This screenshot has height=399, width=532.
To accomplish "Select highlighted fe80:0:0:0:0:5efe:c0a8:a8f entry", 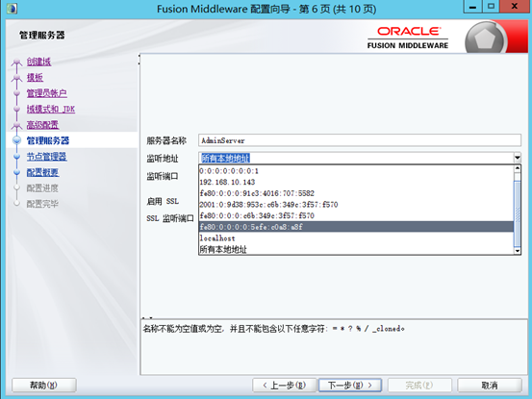I will tap(356, 227).
